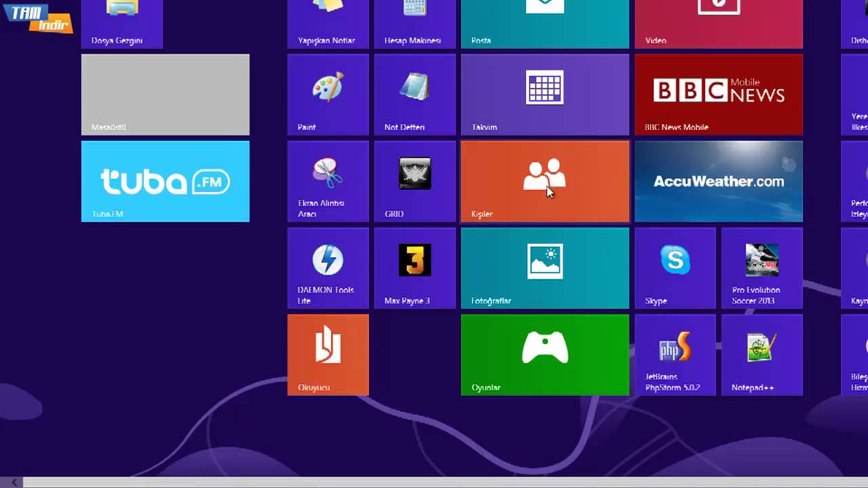This screenshot has height=488, width=868.
Task: Switch to the Masaüstü tile
Action: pos(165,94)
